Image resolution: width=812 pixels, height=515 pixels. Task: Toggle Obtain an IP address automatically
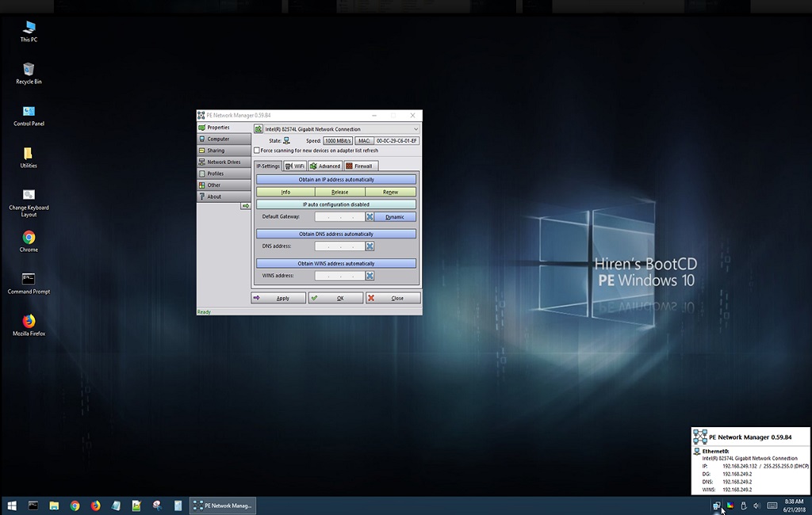point(336,180)
